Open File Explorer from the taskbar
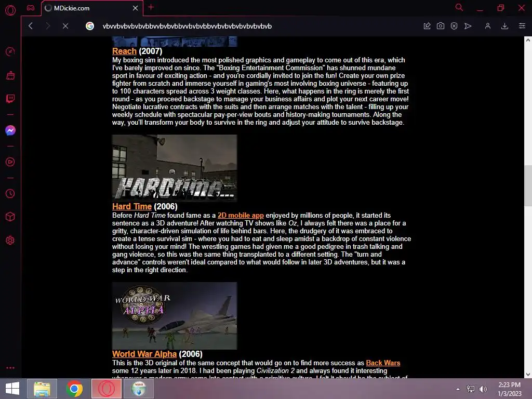 [42, 389]
